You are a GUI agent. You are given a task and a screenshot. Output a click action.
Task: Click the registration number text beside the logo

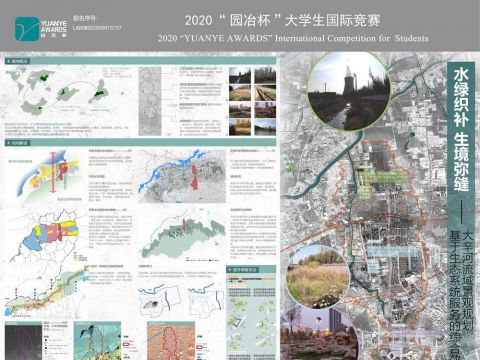pyautogui.click(x=97, y=24)
